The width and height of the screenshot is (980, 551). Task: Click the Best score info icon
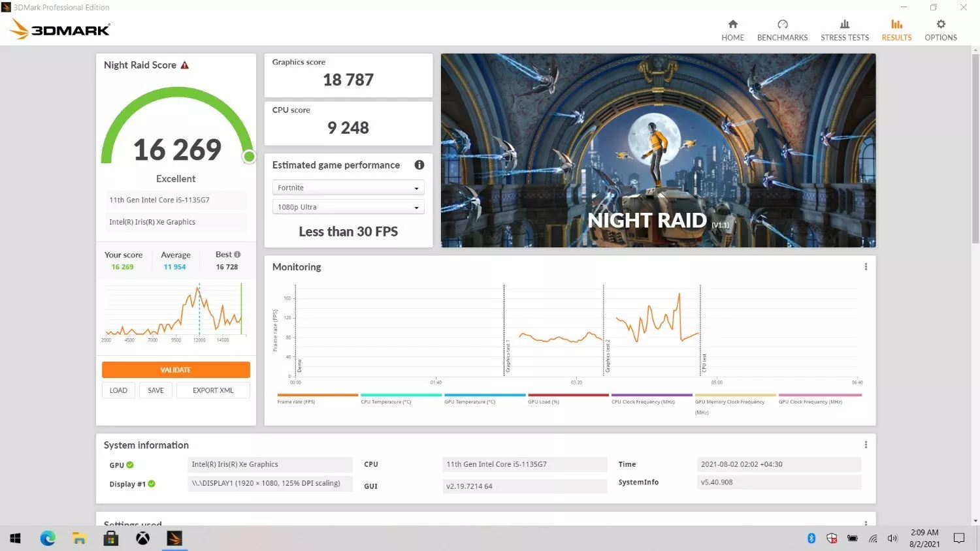237,255
